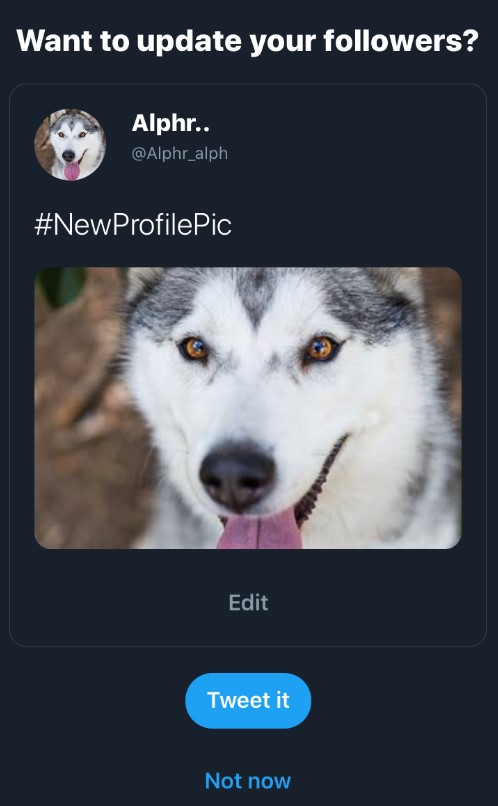Tap the green leaf in photo corner
498x806 pixels.
[x=62, y=286]
